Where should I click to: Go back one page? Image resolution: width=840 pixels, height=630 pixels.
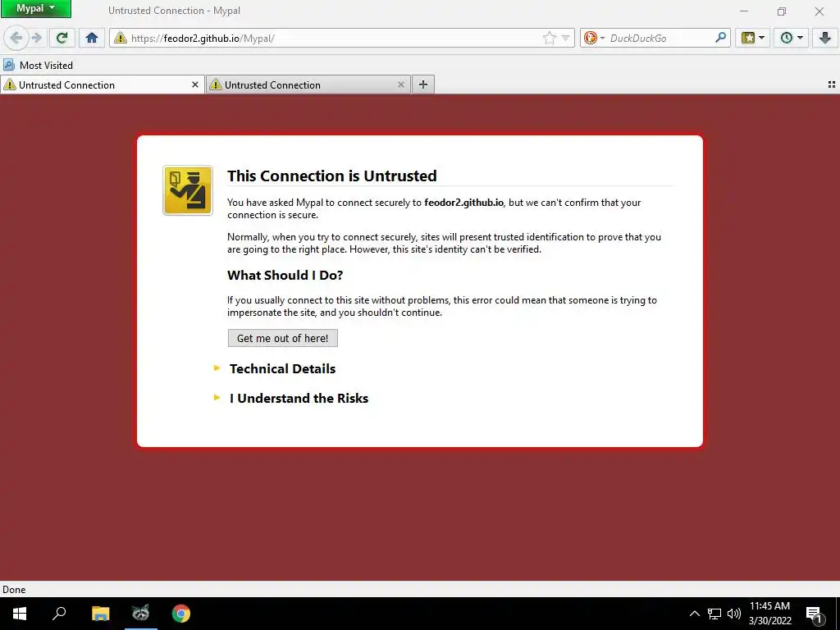[x=16, y=38]
